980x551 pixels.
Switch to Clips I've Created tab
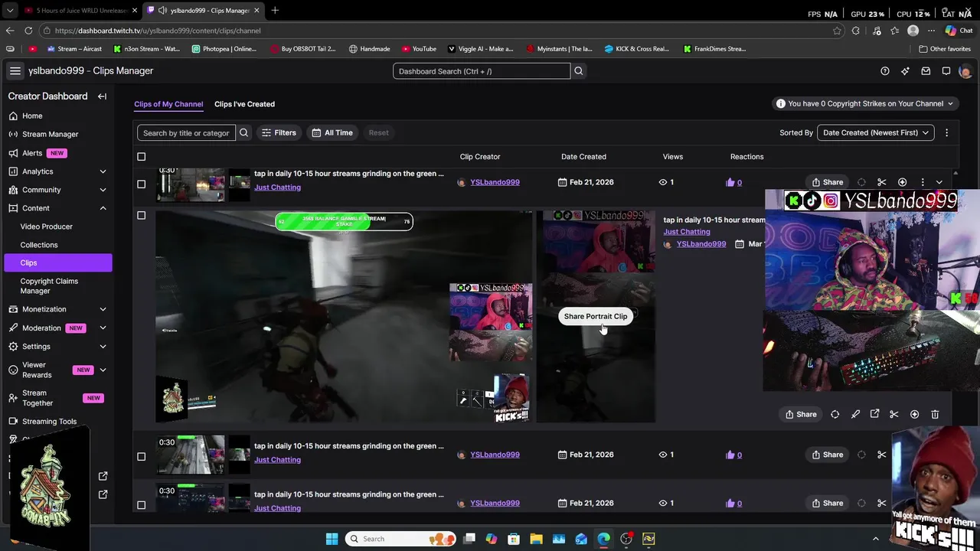[x=244, y=104]
